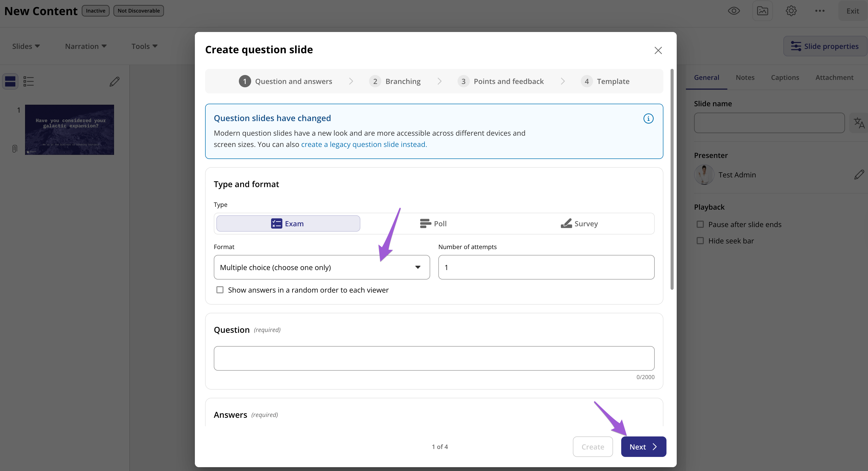Open content settings gear icon
Image resolution: width=868 pixels, height=471 pixels.
pos(791,11)
